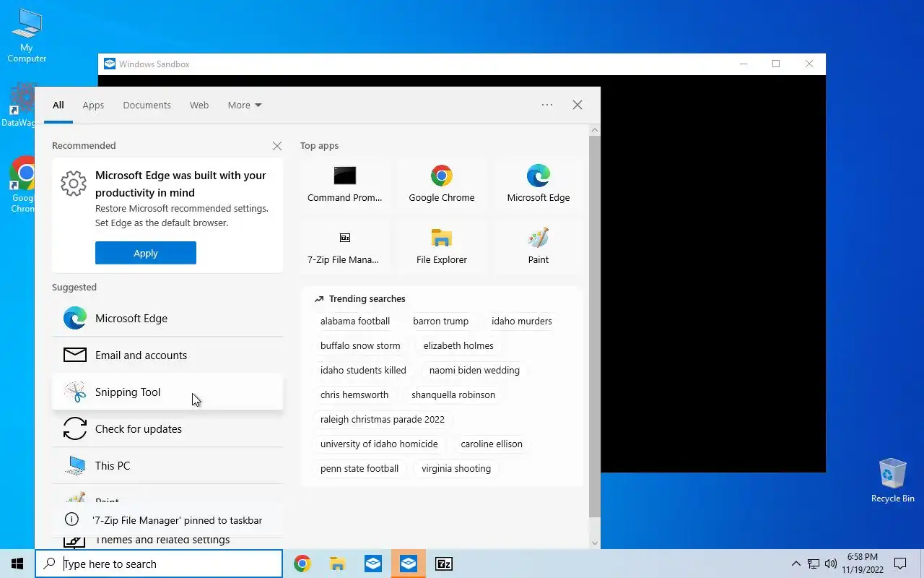Search trending elizabeth holmes
924x578 pixels.
pos(458,345)
